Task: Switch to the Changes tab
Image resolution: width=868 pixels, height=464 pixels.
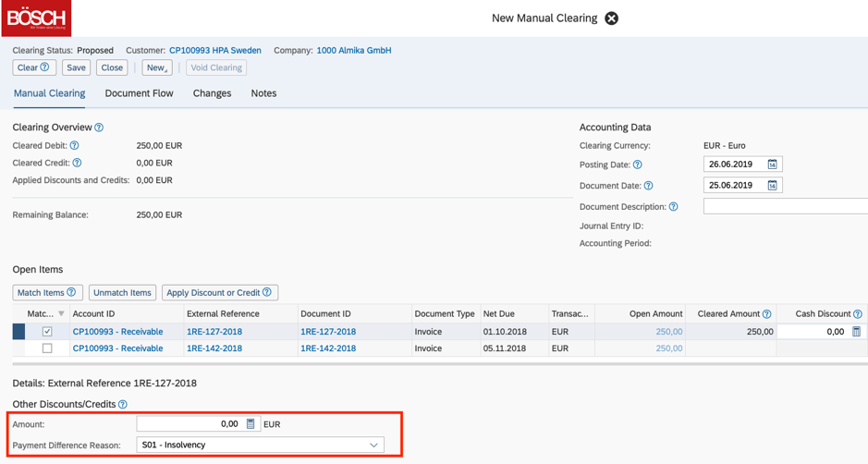Action: pyautogui.click(x=212, y=93)
